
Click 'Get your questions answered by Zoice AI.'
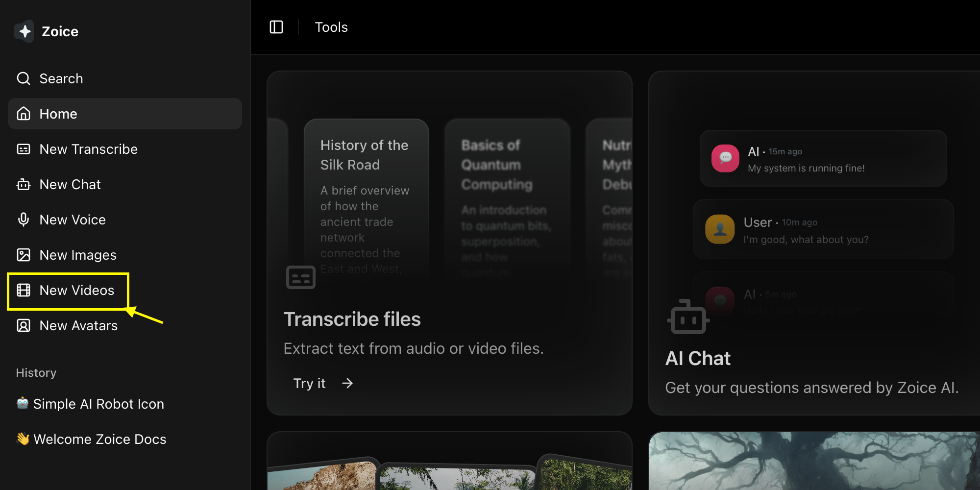click(811, 388)
